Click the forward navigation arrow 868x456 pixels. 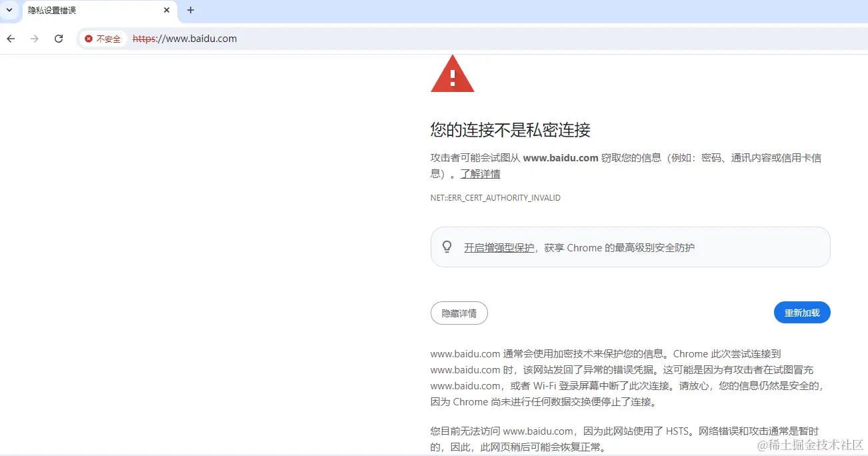(x=35, y=39)
